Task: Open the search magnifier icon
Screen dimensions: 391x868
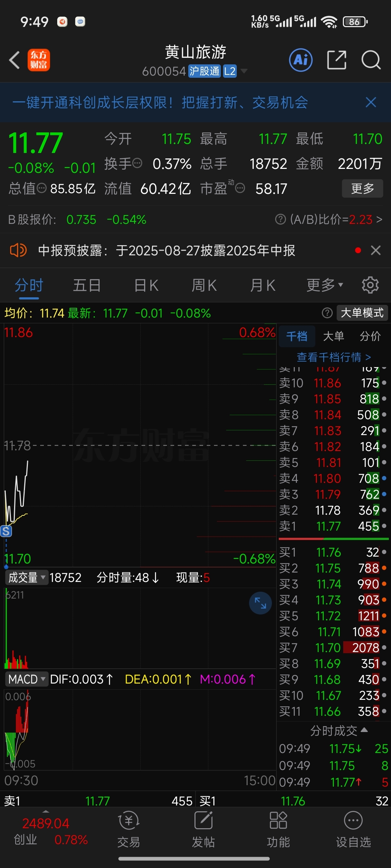Action: pos(371,60)
